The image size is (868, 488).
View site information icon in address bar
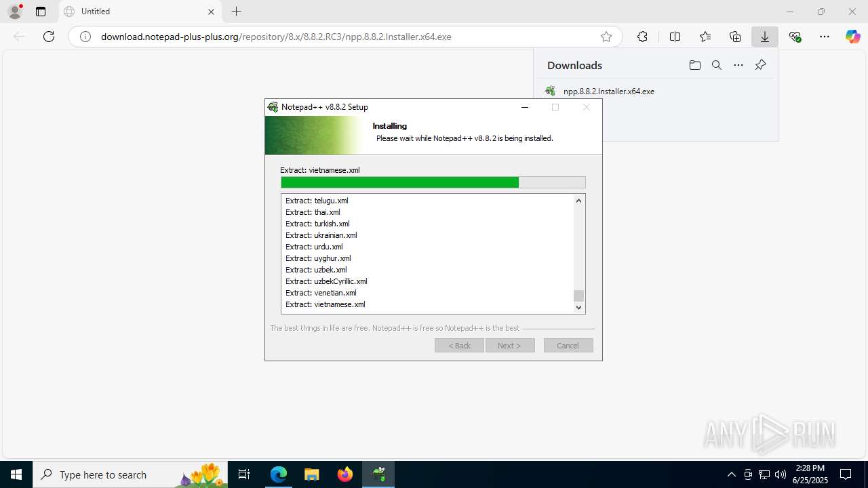(x=85, y=37)
